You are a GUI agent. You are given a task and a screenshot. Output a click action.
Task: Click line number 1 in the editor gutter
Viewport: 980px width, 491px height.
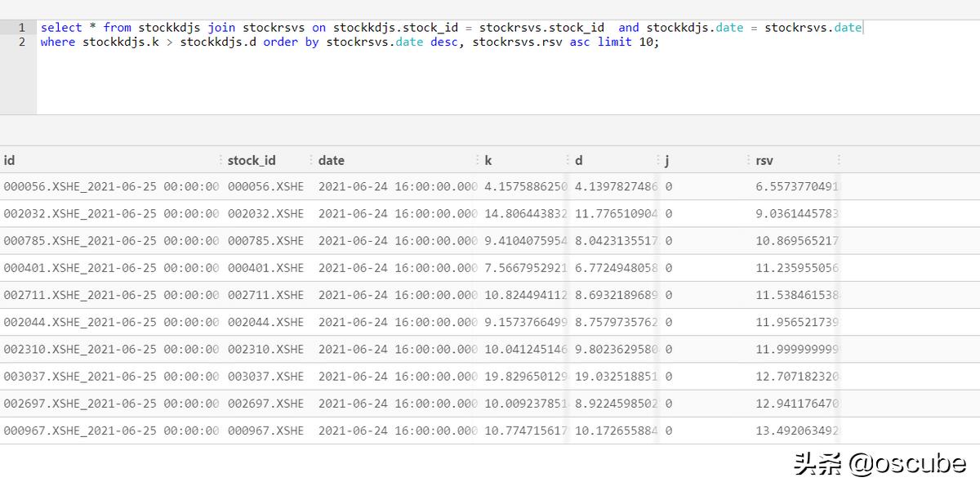click(22, 28)
